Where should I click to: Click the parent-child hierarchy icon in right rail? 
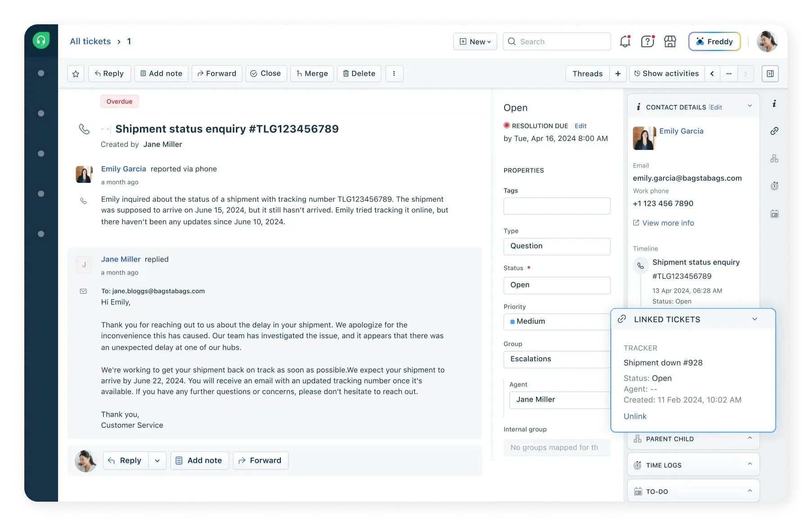pos(774,158)
